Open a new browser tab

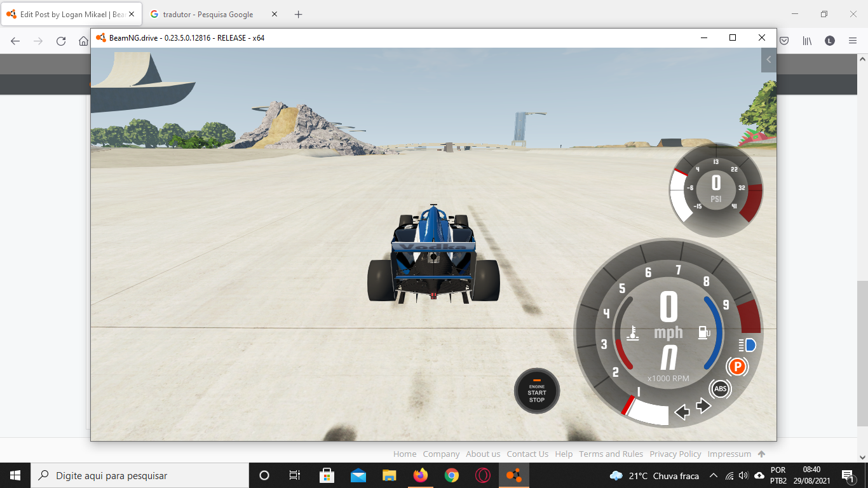[x=299, y=14]
